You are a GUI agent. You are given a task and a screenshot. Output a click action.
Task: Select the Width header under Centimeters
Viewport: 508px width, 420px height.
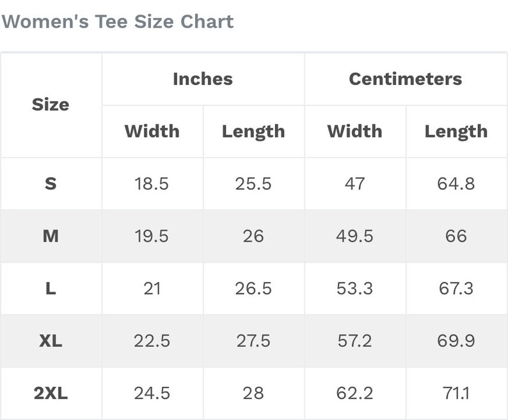[x=354, y=131]
